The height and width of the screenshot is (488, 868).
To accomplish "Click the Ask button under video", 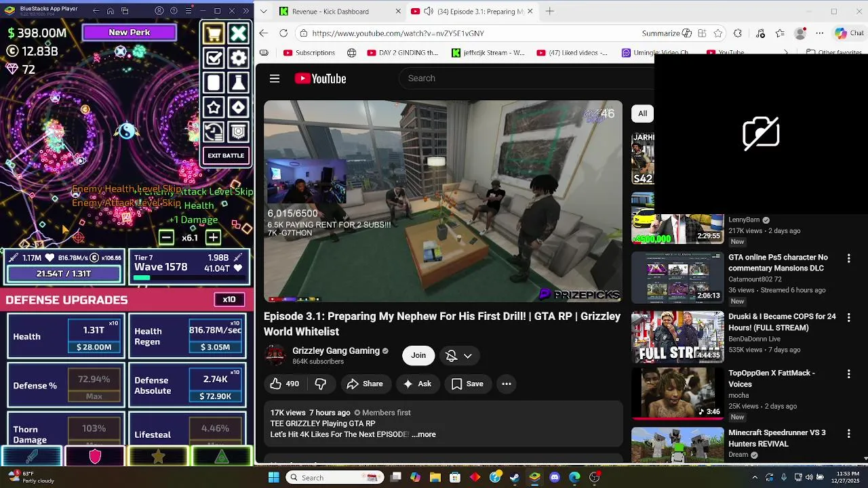I will click(417, 384).
